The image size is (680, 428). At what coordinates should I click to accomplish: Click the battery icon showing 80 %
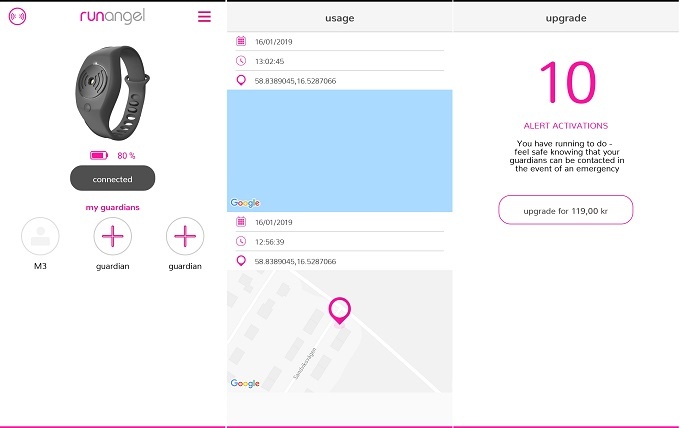[x=99, y=156]
